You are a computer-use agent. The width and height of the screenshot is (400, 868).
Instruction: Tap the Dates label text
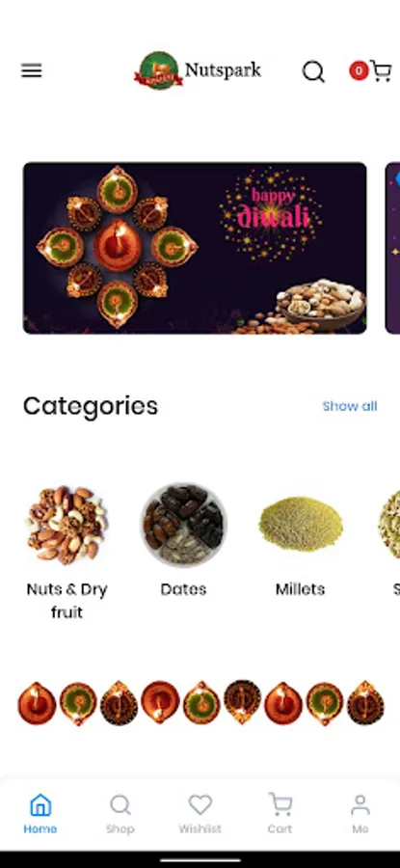[184, 589]
